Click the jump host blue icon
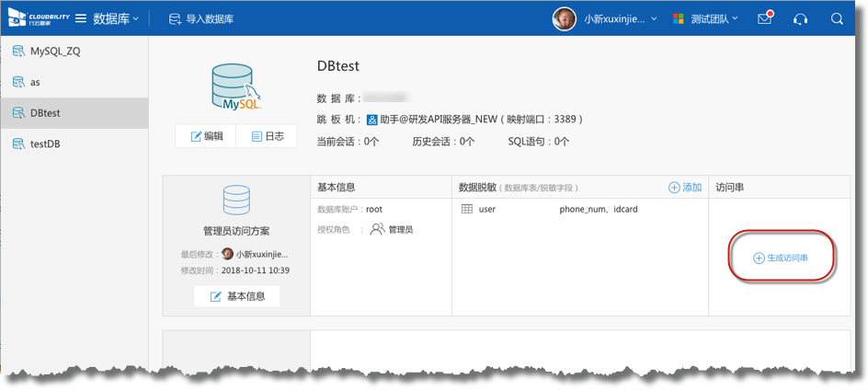 tap(372, 119)
